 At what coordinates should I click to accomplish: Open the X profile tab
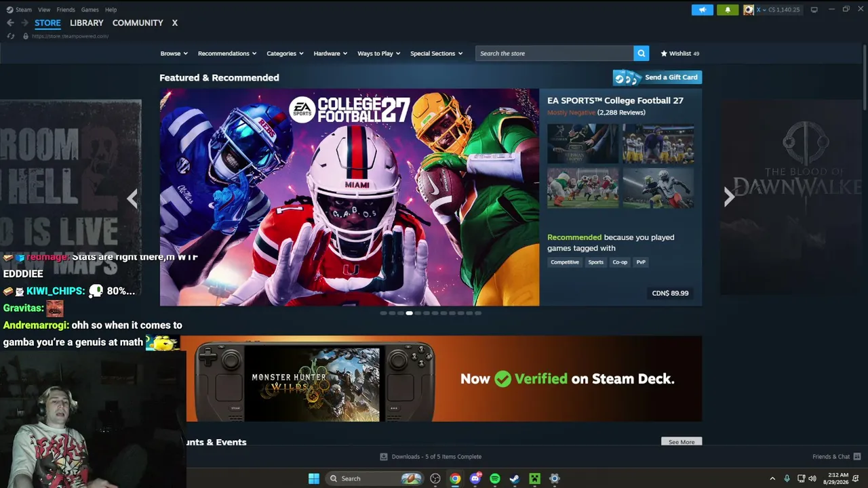pos(174,23)
